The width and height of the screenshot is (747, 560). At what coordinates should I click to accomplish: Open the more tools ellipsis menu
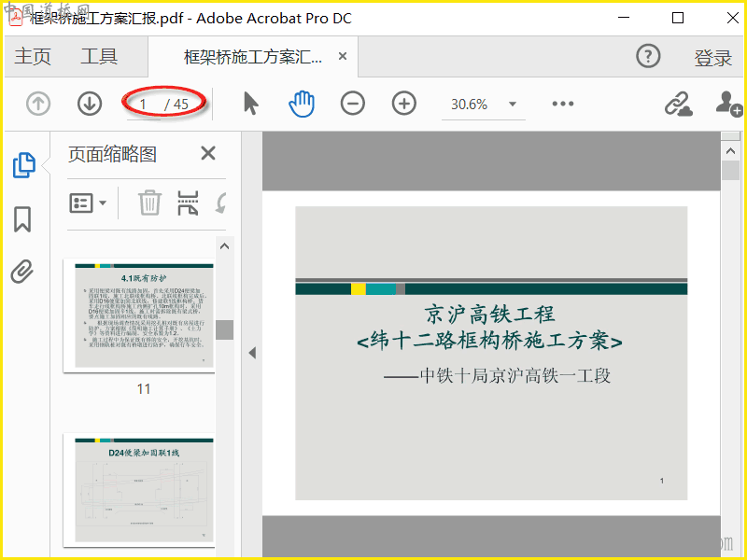click(563, 104)
